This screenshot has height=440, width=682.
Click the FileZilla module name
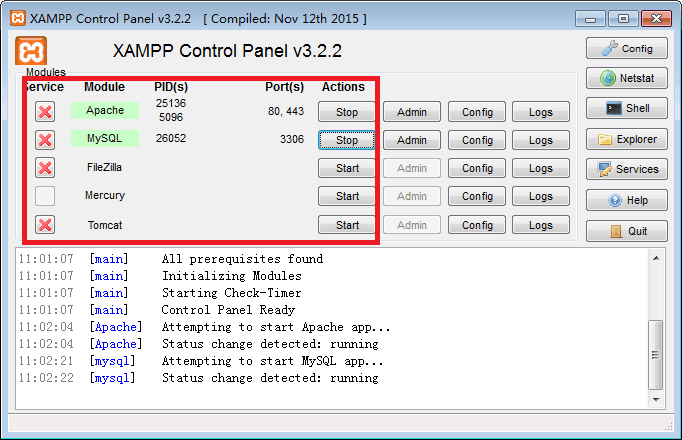[104, 167]
